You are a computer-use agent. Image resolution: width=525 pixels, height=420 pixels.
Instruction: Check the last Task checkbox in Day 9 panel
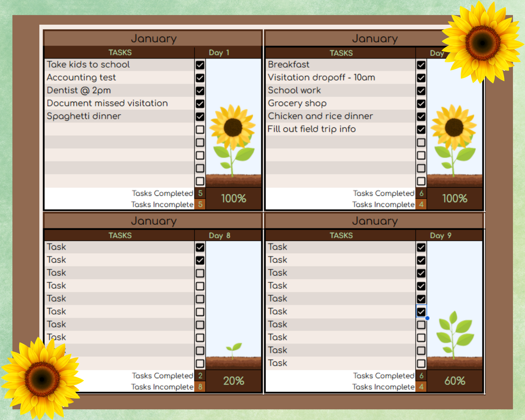tap(421, 363)
